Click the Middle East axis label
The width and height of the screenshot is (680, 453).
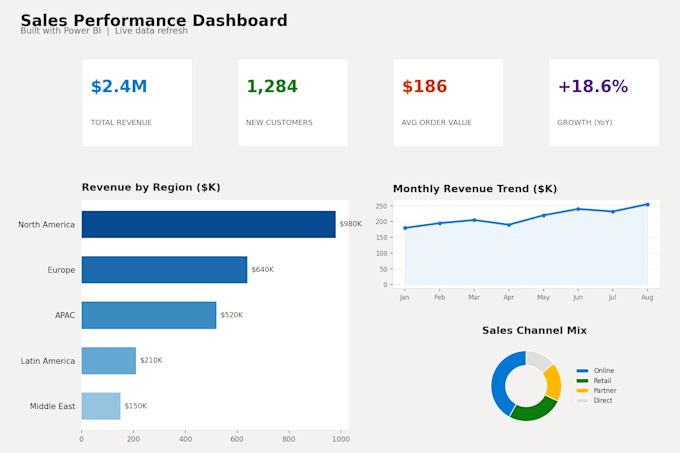click(52, 406)
